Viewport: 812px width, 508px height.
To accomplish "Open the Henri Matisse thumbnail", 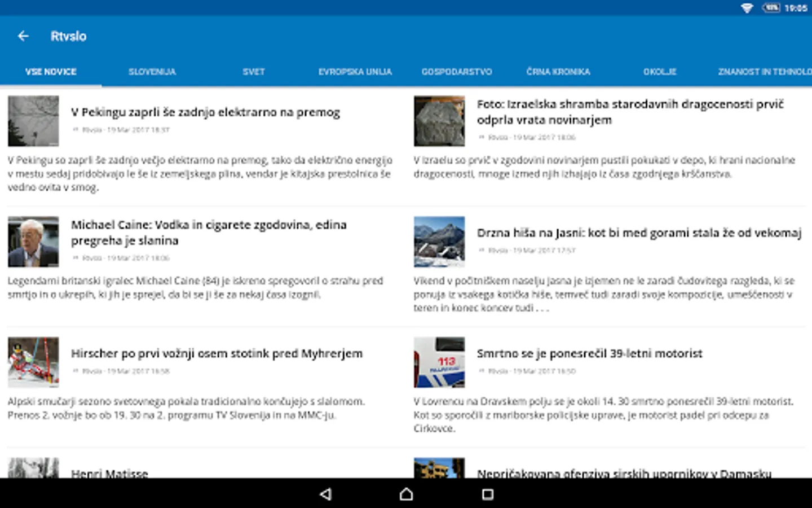I will tap(33, 468).
